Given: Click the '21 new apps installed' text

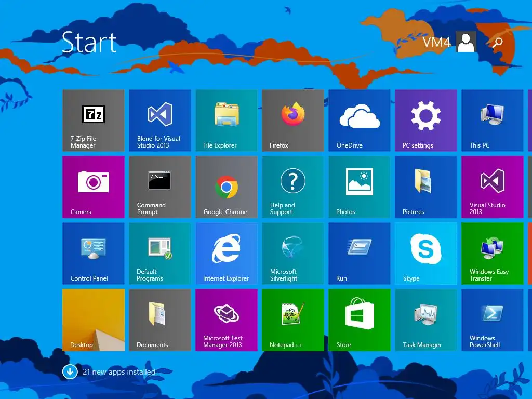Looking at the screenshot, I should pyautogui.click(x=119, y=372).
